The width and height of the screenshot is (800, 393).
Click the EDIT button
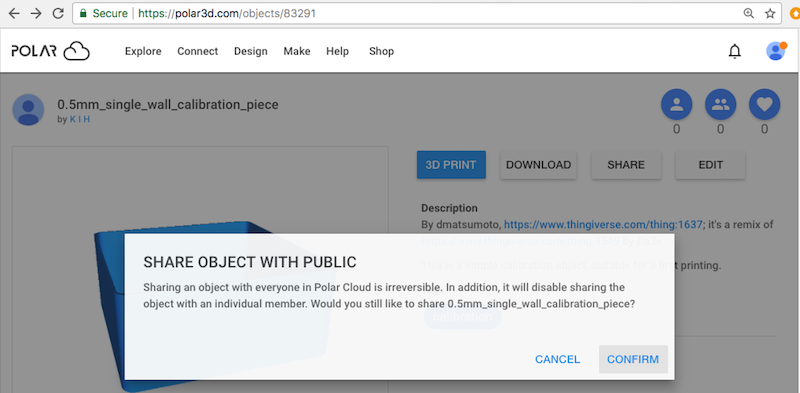710,165
